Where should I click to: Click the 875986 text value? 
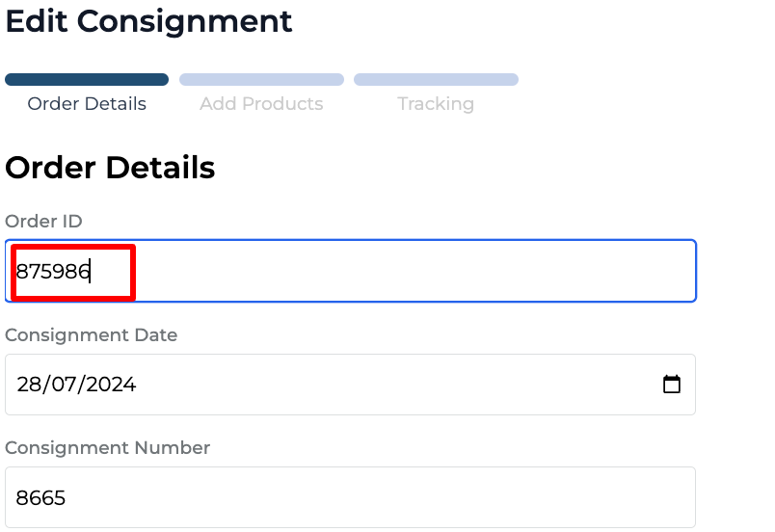(x=53, y=272)
